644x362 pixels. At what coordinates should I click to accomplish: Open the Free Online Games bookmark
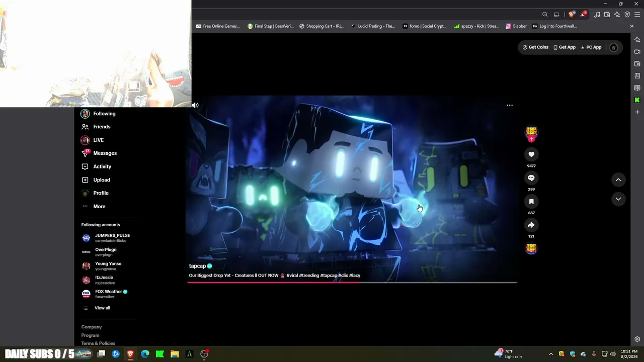click(218, 26)
